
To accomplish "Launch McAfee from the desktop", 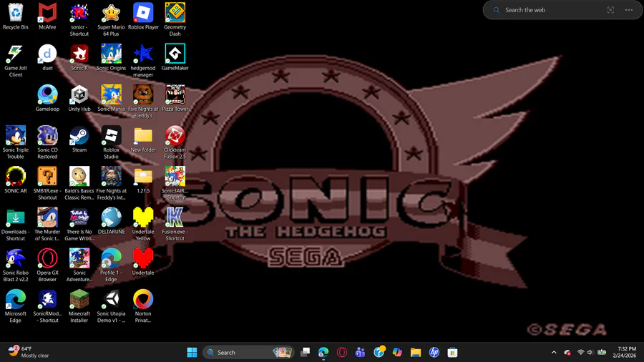I will 47,16.
